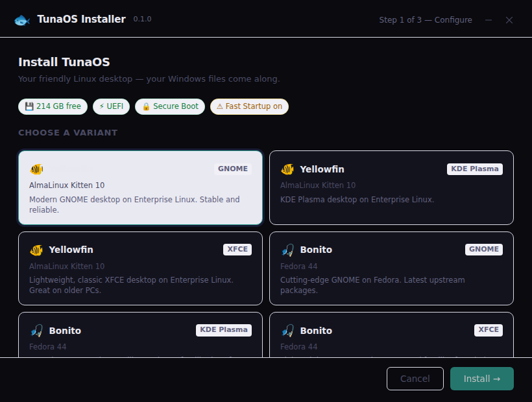Viewport: 532px width, 402px height.
Task: Pick the Bonito XFCE variant card
Action: (x=391, y=335)
